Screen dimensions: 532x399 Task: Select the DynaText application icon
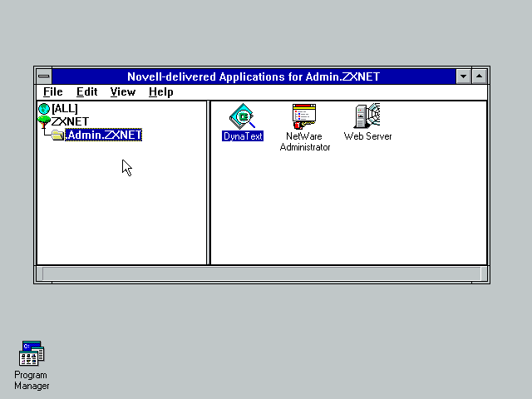point(242,116)
